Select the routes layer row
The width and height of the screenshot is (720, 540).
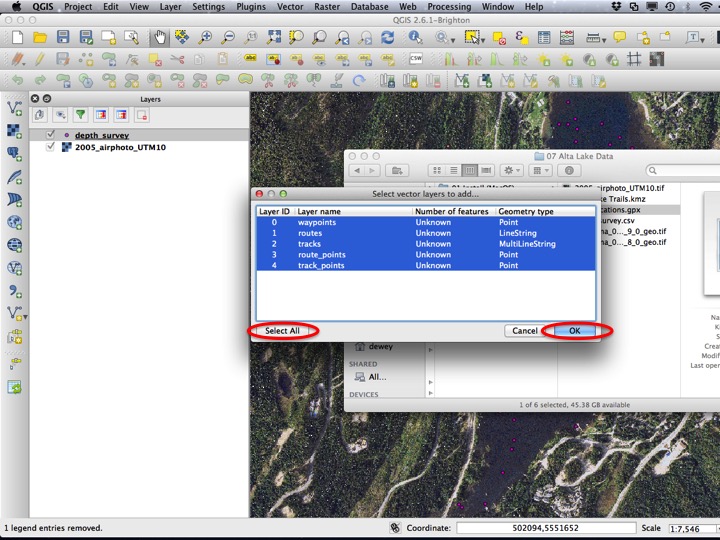426,233
